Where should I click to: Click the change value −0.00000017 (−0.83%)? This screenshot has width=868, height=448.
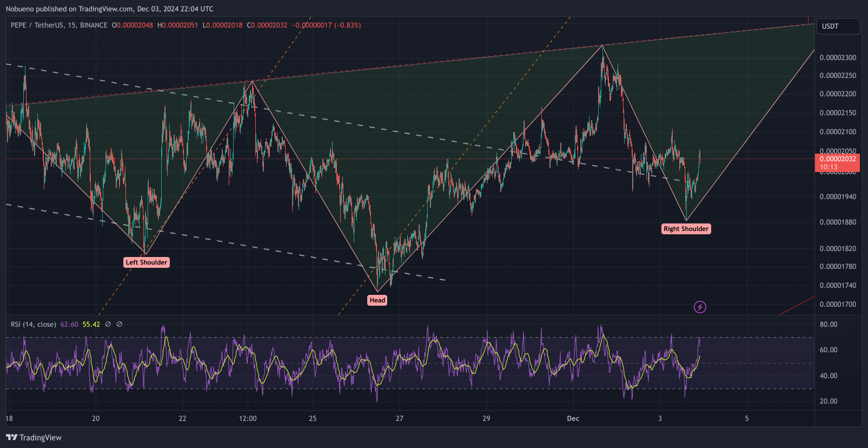point(327,25)
